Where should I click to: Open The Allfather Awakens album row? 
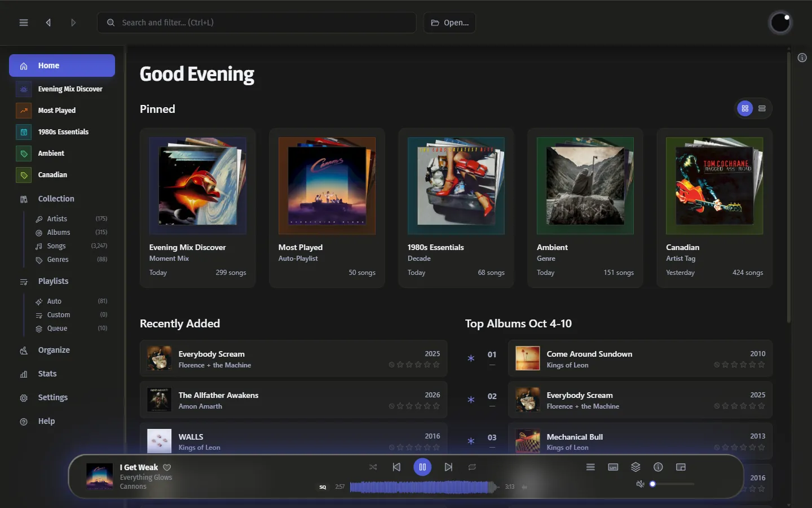[293, 400]
